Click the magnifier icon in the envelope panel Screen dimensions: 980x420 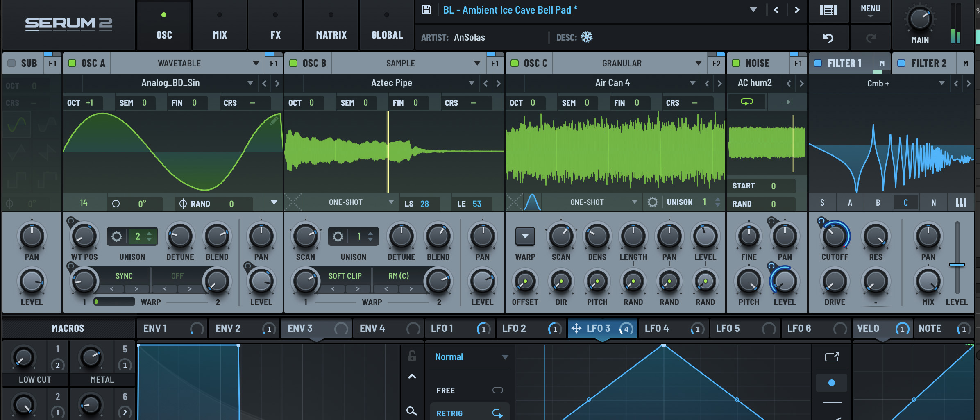(411, 411)
